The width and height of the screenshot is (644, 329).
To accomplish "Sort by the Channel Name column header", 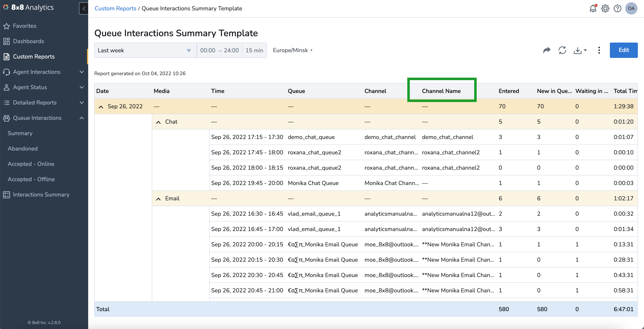I will [441, 91].
